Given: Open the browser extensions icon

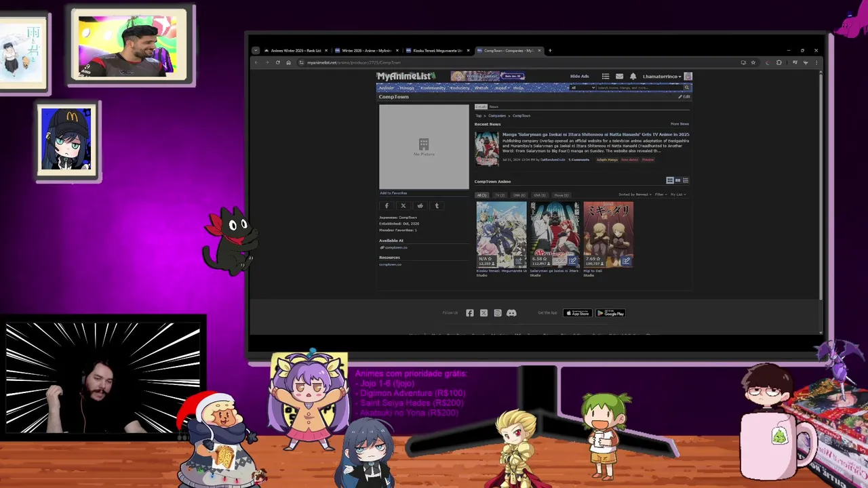Looking at the screenshot, I should point(778,62).
